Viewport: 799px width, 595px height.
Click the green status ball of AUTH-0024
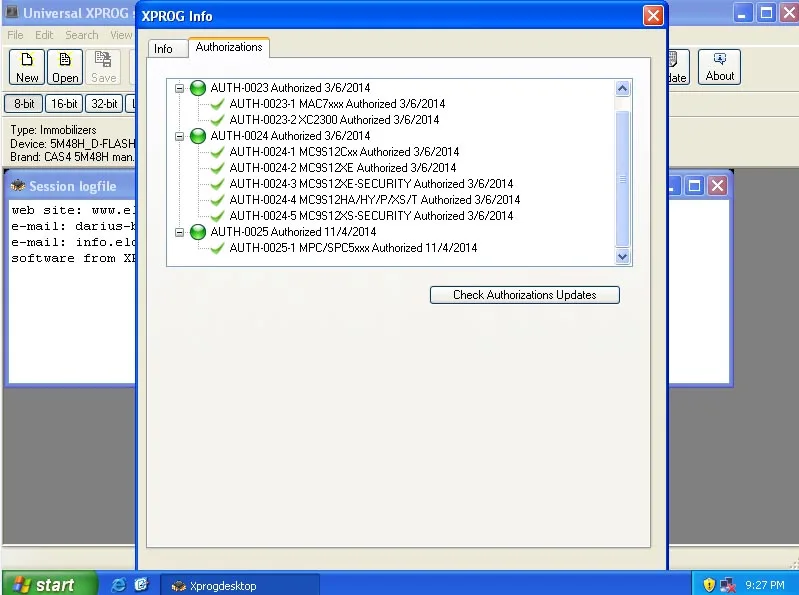198,136
